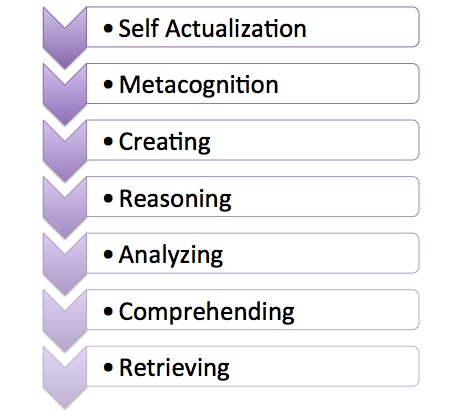The image size is (451, 411).
Task: Click the chevron arrow beside Metacognition
Action: pos(65,94)
